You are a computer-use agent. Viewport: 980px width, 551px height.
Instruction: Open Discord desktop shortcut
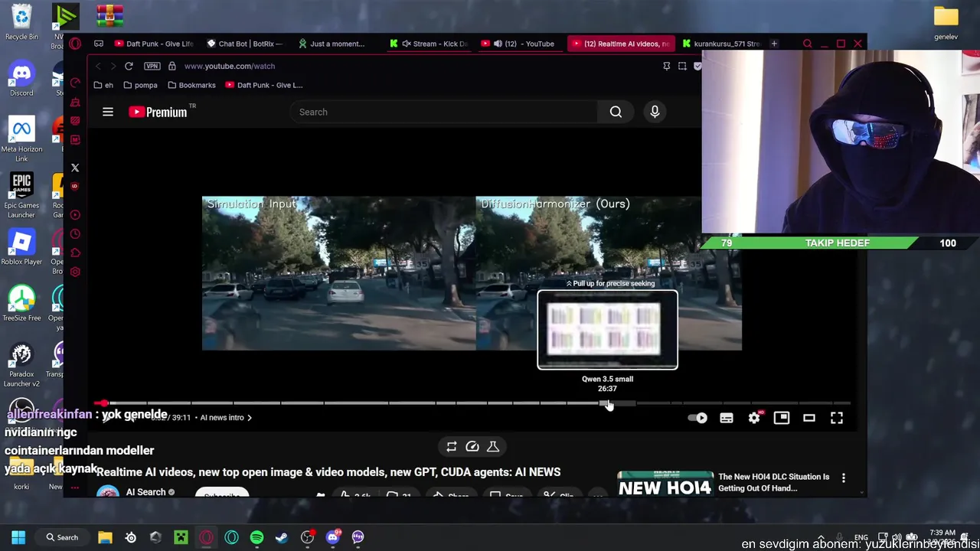(x=21, y=79)
